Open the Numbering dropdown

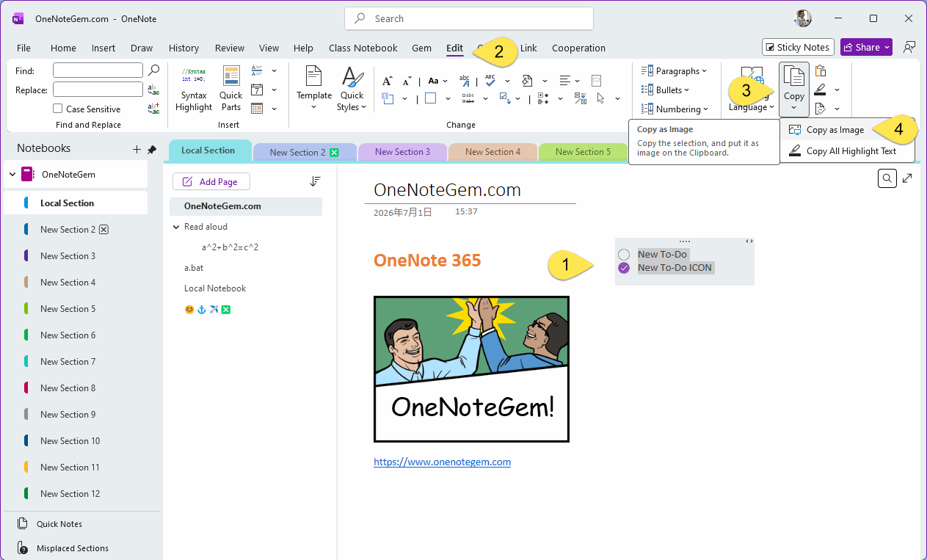674,109
